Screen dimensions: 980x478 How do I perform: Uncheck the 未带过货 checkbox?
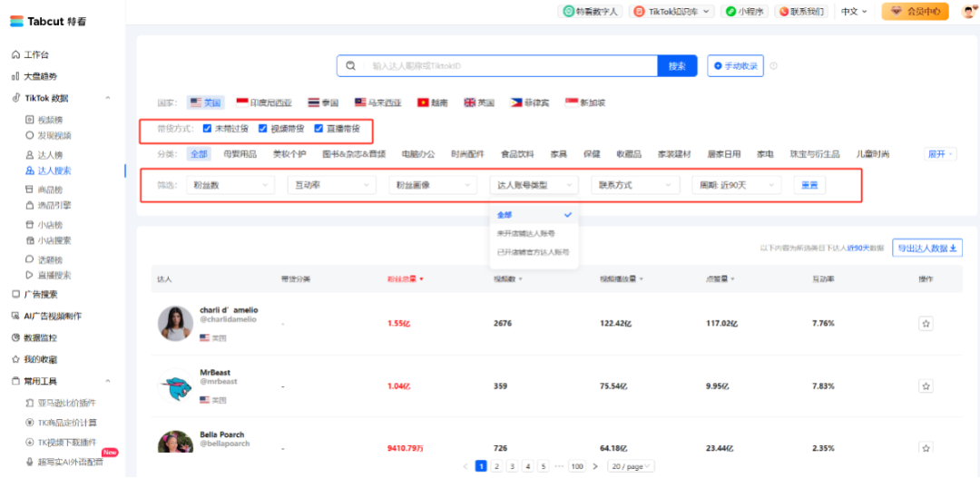(208, 129)
